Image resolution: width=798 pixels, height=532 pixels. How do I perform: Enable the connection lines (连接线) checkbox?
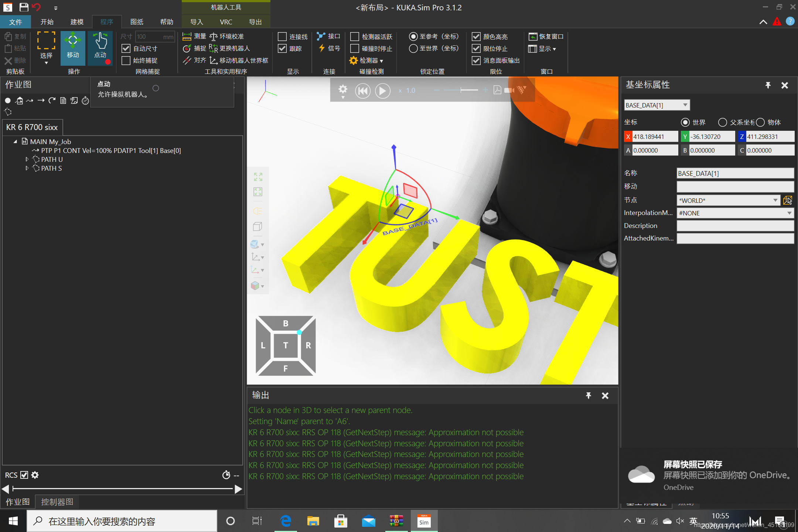click(x=282, y=37)
